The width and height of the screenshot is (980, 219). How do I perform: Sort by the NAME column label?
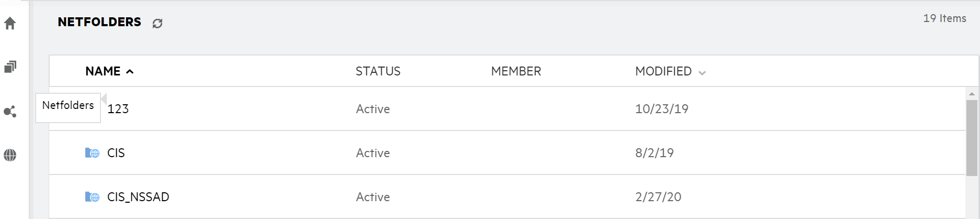103,71
